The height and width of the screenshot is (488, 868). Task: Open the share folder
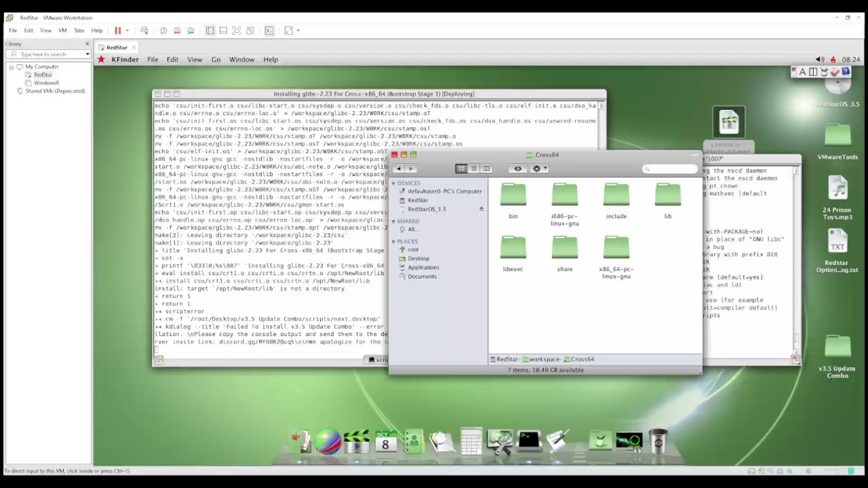565,248
